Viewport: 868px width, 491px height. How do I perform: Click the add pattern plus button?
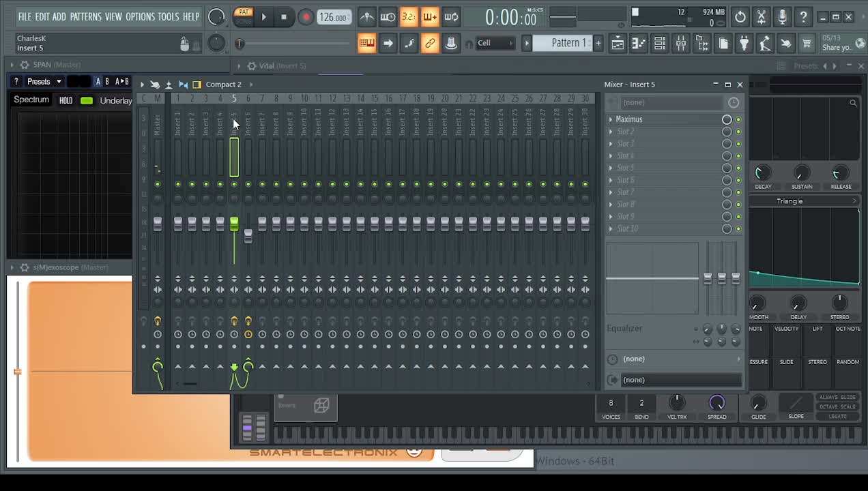point(598,43)
